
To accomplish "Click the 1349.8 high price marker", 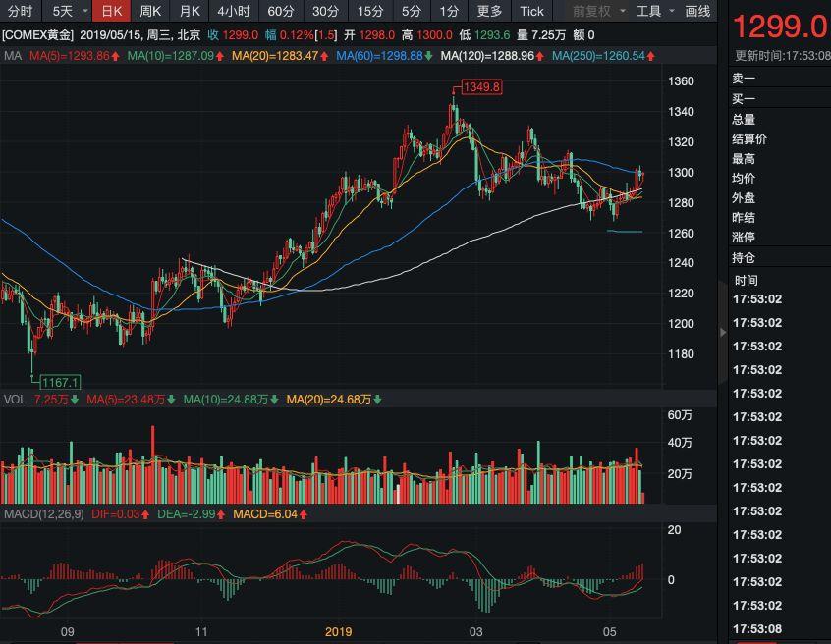I will pos(481,86).
